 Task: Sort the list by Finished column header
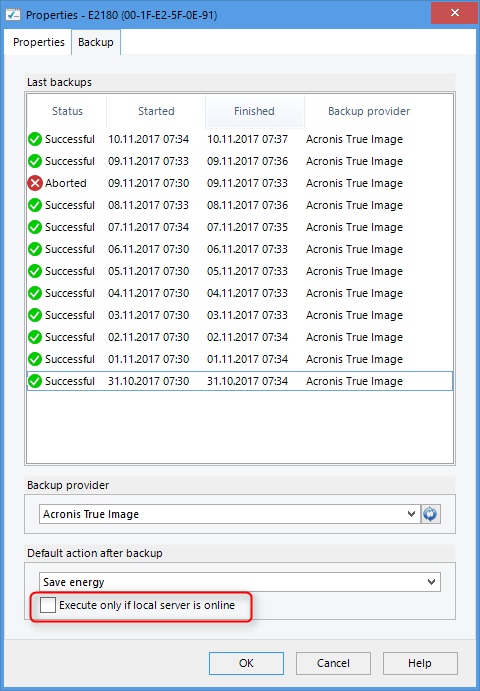point(254,111)
